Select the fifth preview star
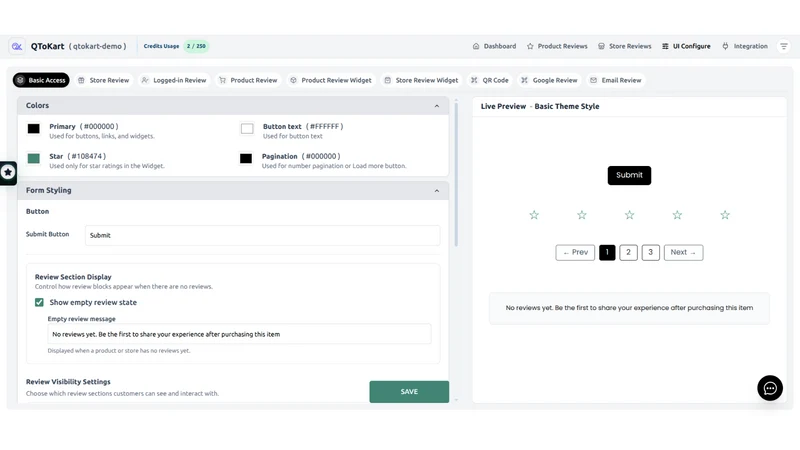The image size is (800, 450). point(725,215)
